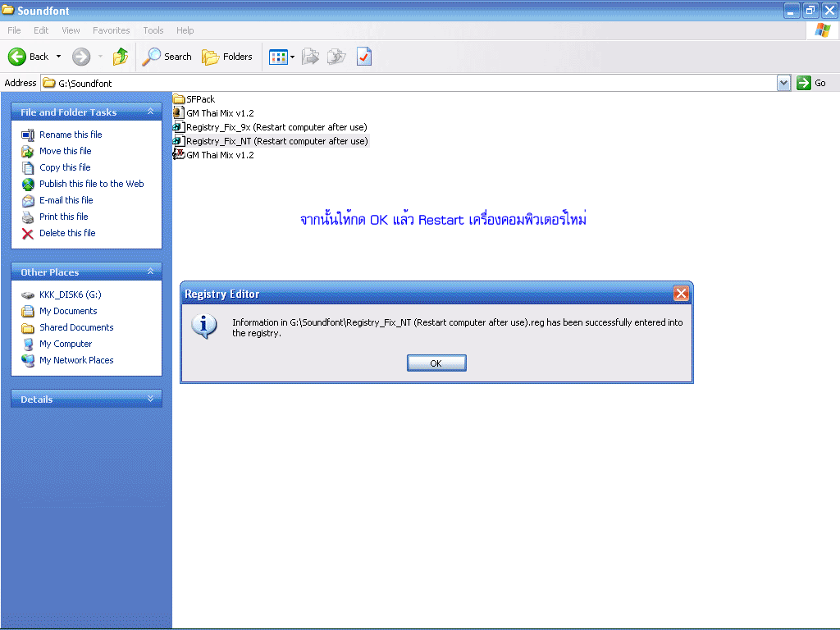Viewport: 840px width, 630px height.
Task: Click the Copy this file icon
Action: tap(28, 167)
